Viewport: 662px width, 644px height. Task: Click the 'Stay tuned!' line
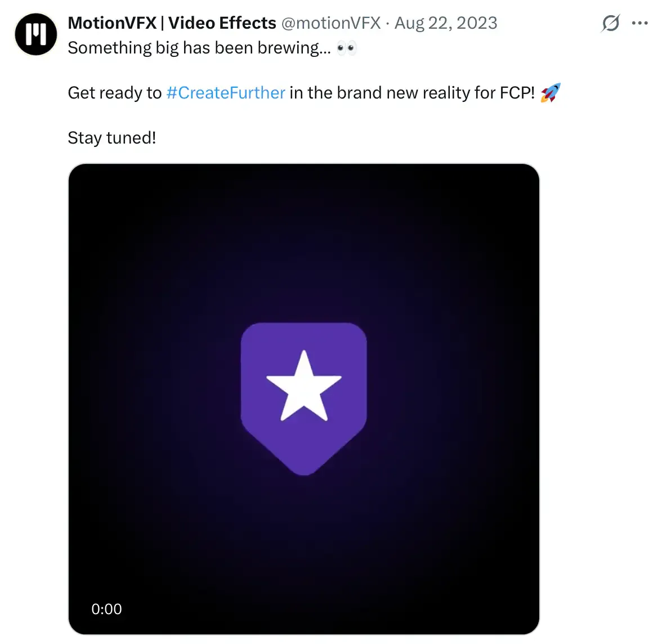tap(112, 138)
